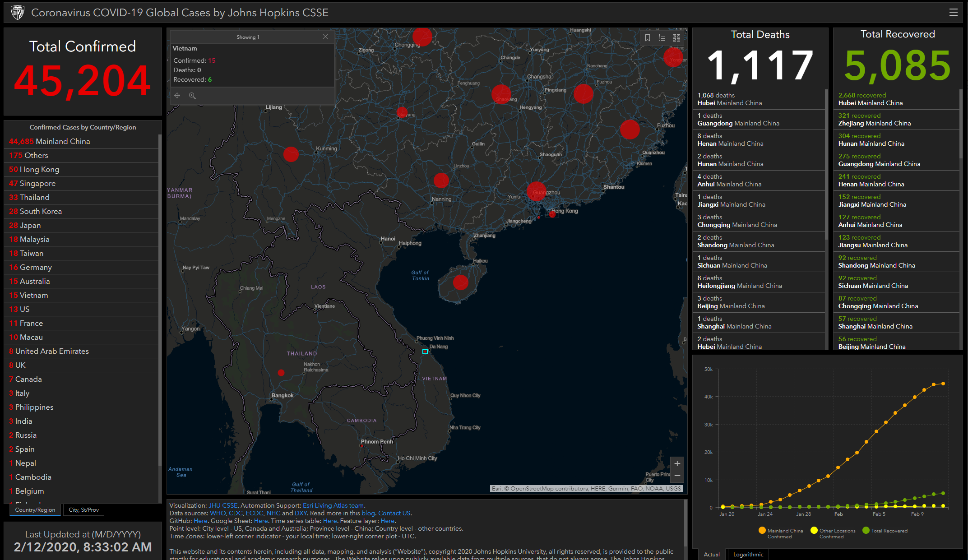968x560 pixels.
Task: Toggle Mainland China Confirmed legend series
Action: 781,533
